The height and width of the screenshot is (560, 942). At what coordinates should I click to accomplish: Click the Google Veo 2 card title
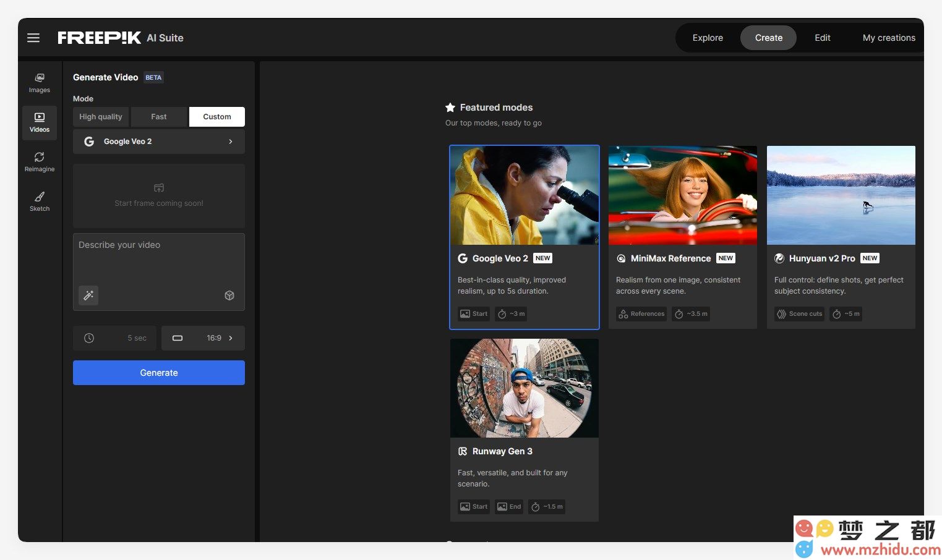(500, 258)
